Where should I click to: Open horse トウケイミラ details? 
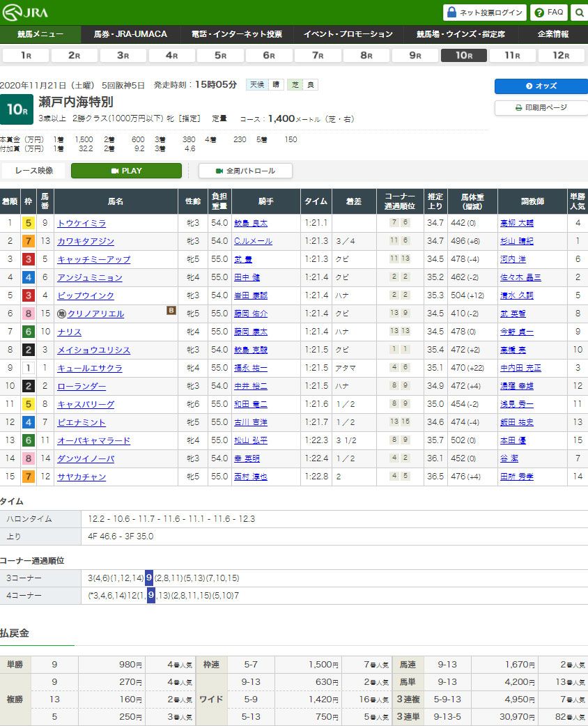click(82, 224)
